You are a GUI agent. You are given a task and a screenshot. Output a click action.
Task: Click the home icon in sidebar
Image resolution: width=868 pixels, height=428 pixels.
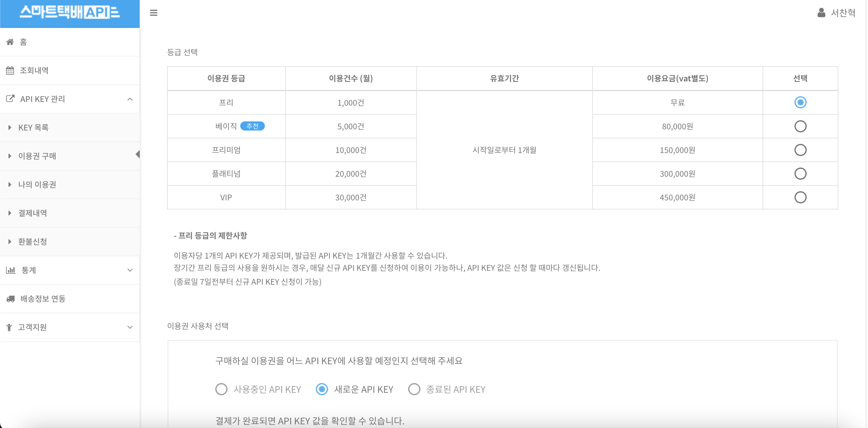pos(10,42)
